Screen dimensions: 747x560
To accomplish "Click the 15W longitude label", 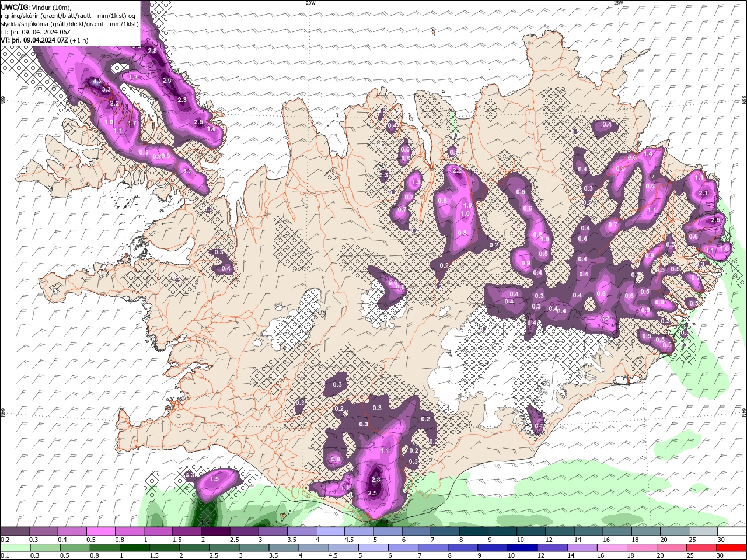I will point(618,3).
